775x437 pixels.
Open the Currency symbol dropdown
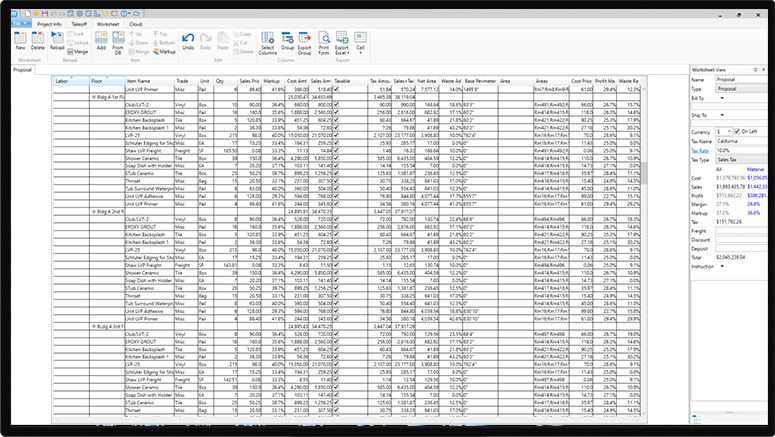728,131
